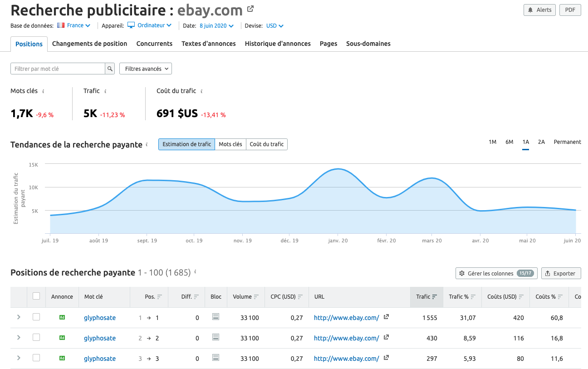
Task: Select Coût du trafic chart toggle
Action: click(267, 144)
